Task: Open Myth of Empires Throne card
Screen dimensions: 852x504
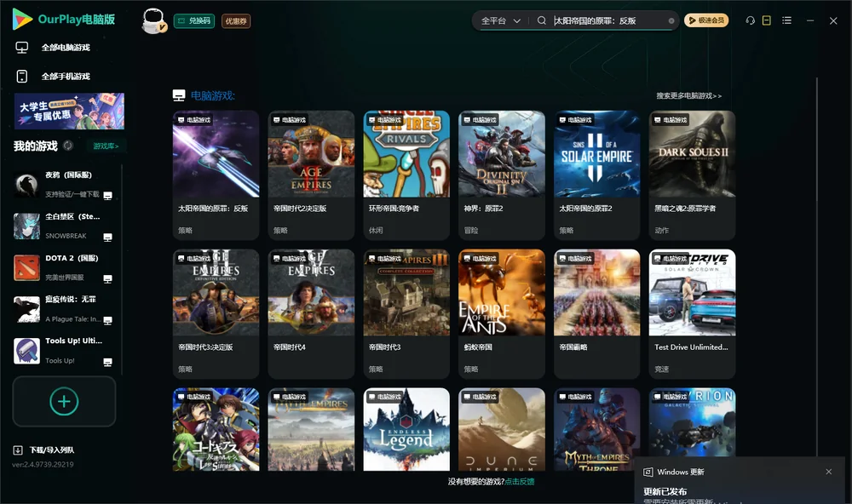Action: [x=596, y=429]
